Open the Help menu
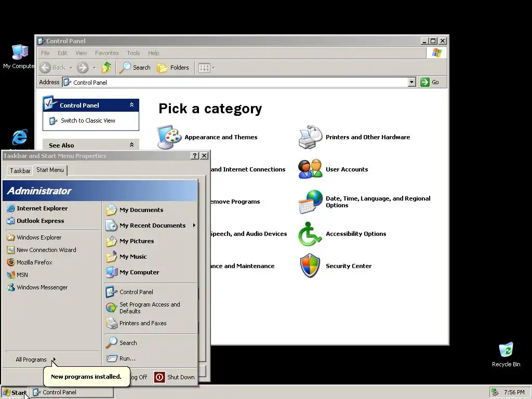 [x=153, y=53]
